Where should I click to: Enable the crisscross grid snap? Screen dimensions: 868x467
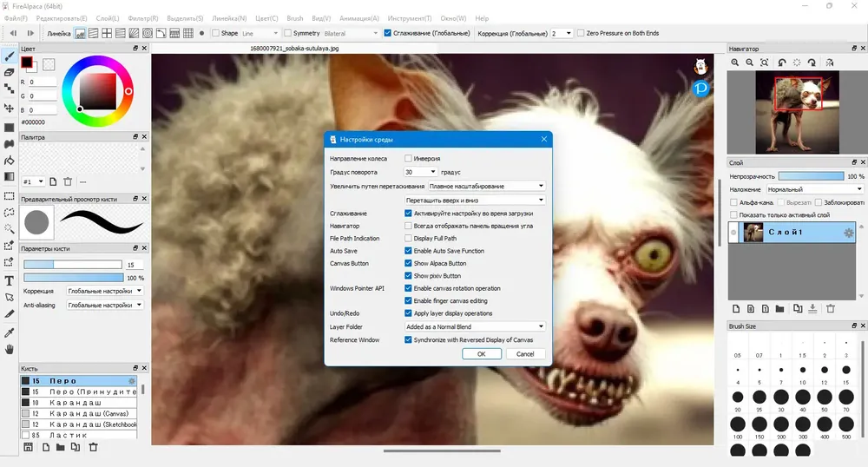[x=107, y=33]
